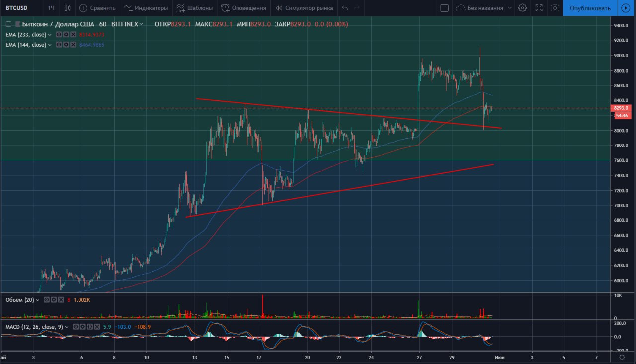Expand the BITFINEX symbol title dropdown

pos(142,24)
